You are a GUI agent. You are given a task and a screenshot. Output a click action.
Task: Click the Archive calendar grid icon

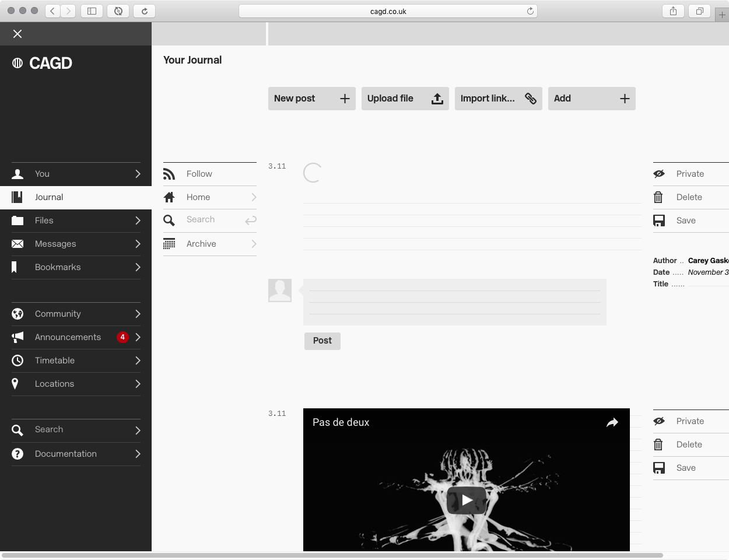169,244
